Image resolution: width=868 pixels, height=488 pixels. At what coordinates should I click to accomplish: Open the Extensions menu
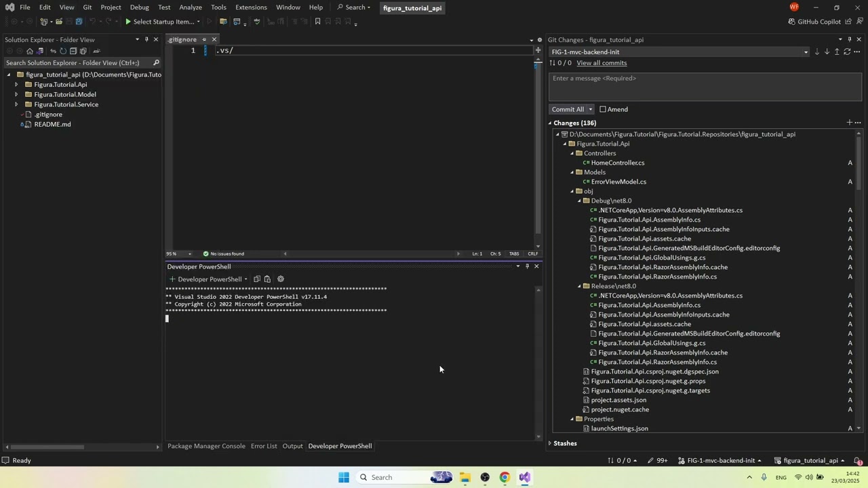coord(251,7)
